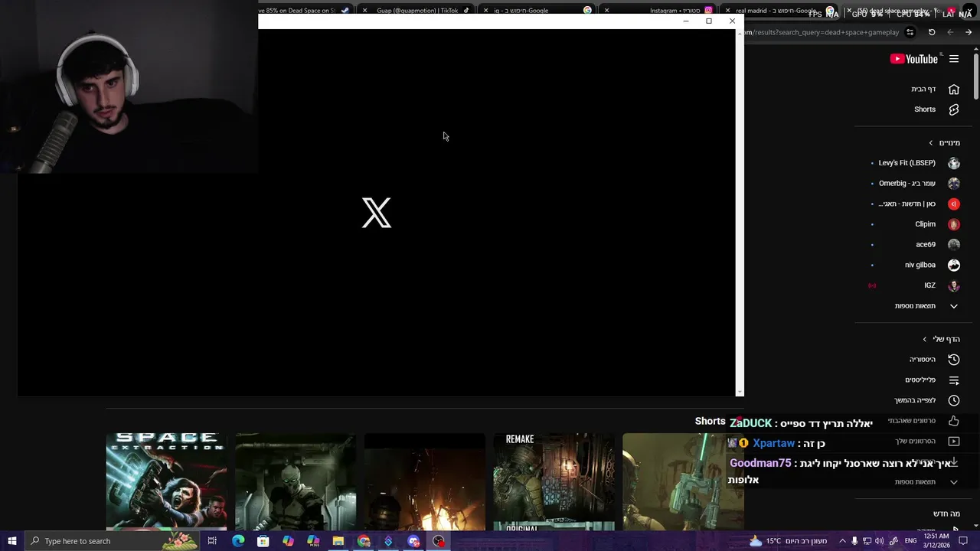
Task: Reload the browser page
Action: (932, 32)
